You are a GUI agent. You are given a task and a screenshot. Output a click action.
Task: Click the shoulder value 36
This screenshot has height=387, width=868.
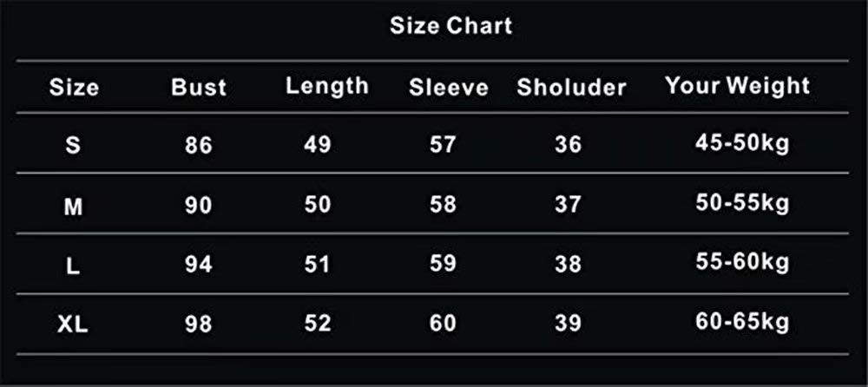click(x=568, y=144)
